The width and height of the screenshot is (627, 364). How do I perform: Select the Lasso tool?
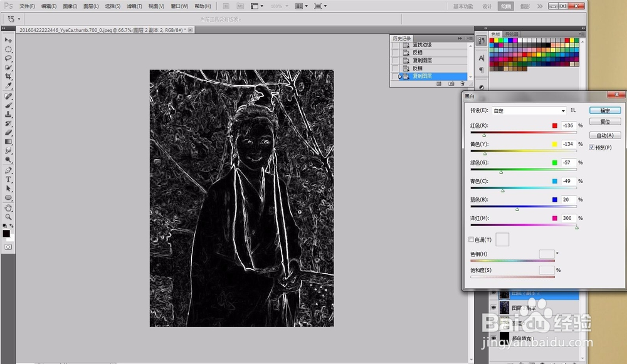click(x=8, y=58)
